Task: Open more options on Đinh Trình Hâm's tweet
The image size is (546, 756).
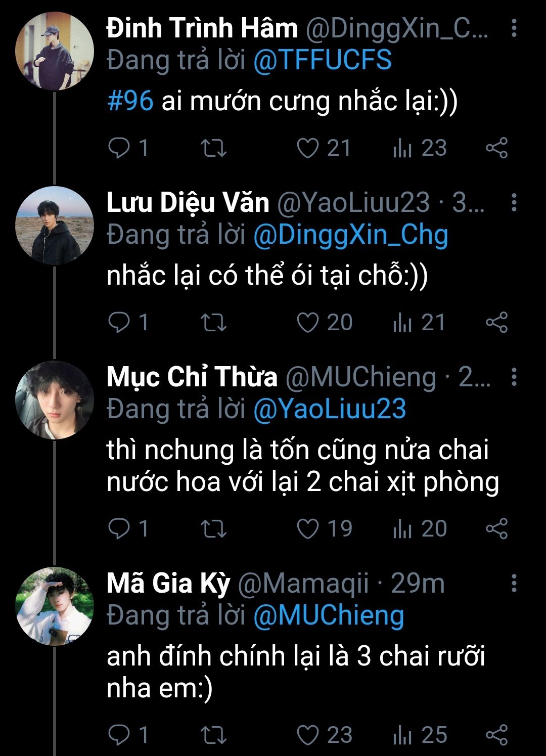Action: point(514,28)
